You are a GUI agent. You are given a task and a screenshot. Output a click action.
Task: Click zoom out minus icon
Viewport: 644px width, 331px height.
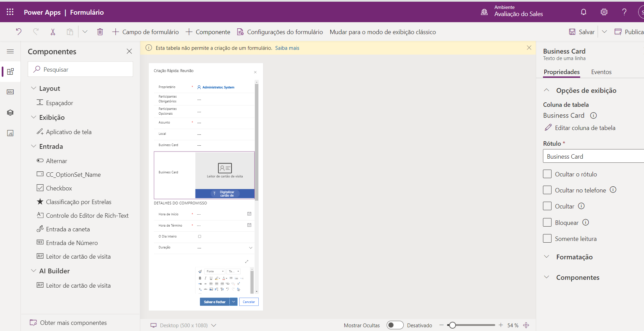(442, 325)
